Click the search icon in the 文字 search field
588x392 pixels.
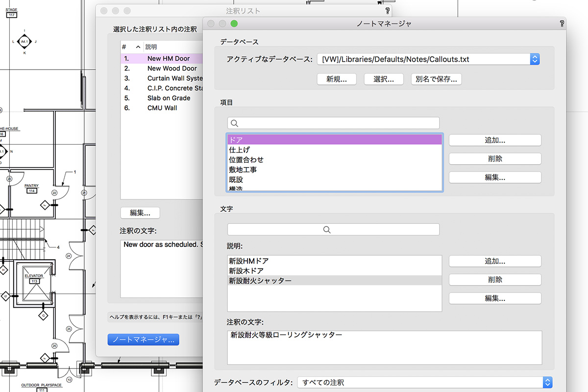pyautogui.click(x=327, y=229)
